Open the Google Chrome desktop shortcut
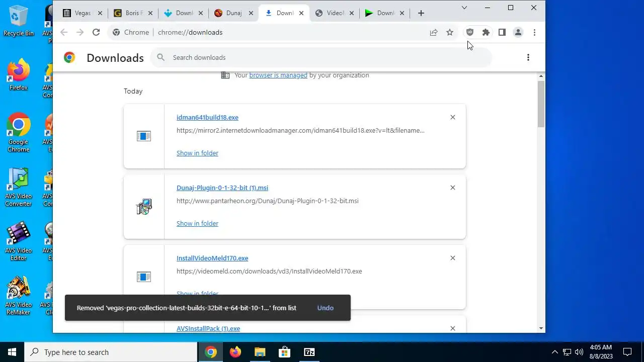This screenshot has height=362, width=644. [19, 133]
